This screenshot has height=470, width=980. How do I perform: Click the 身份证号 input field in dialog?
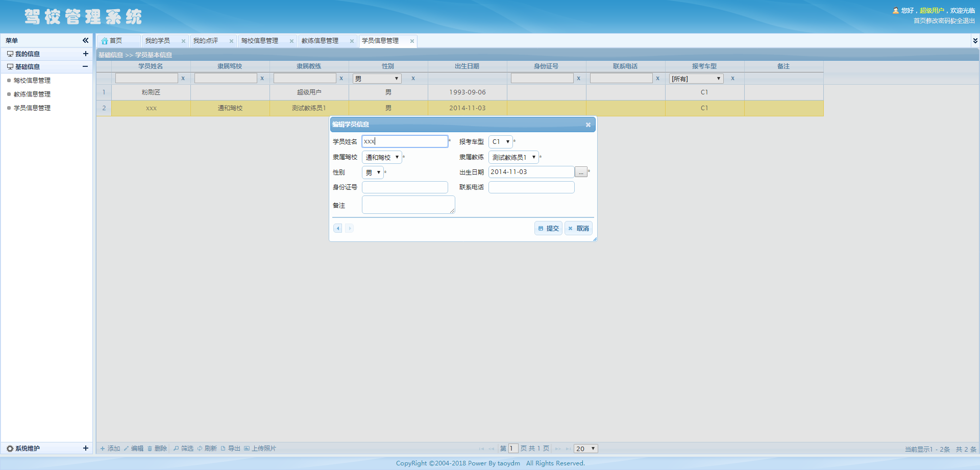[405, 187]
